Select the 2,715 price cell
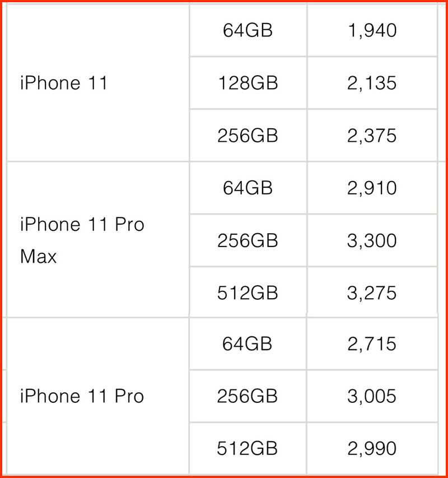This screenshot has height=478, width=448. [x=372, y=344]
